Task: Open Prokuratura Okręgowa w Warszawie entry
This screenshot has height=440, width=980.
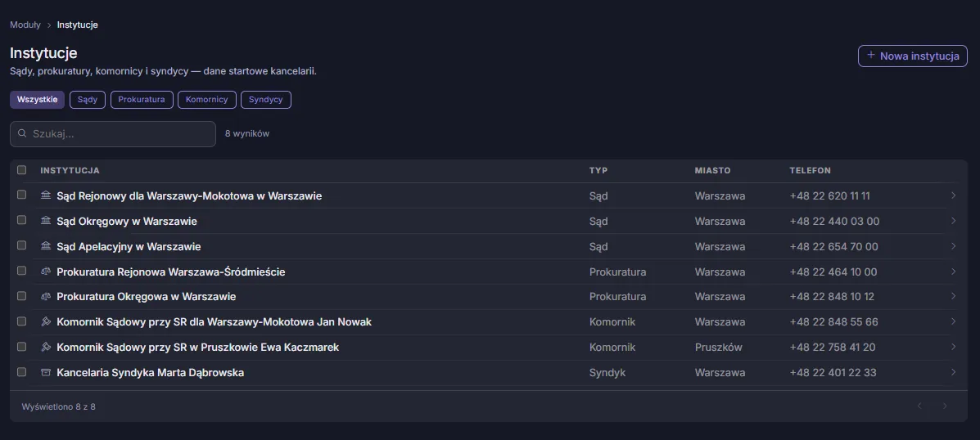Action: tap(147, 296)
